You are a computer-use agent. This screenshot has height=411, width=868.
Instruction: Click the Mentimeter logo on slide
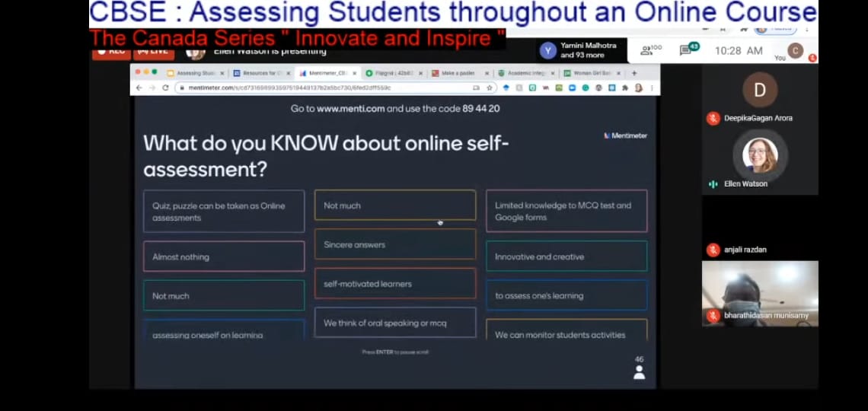click(625, 135)
